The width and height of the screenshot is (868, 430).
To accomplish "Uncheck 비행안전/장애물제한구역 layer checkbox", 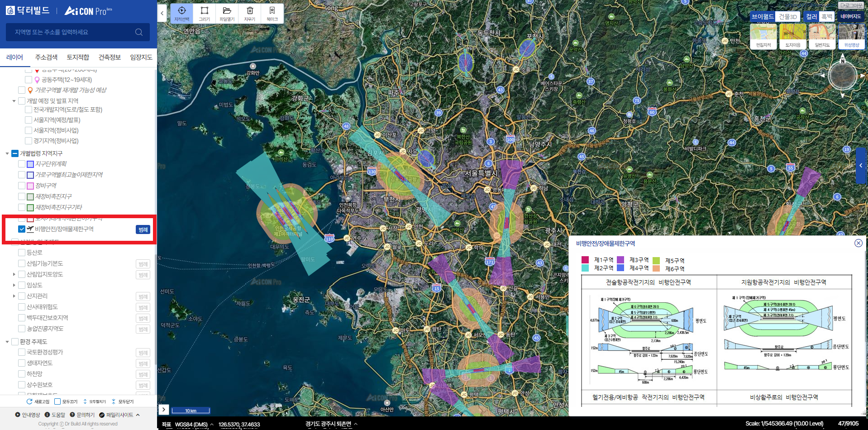I will point(22,229).
